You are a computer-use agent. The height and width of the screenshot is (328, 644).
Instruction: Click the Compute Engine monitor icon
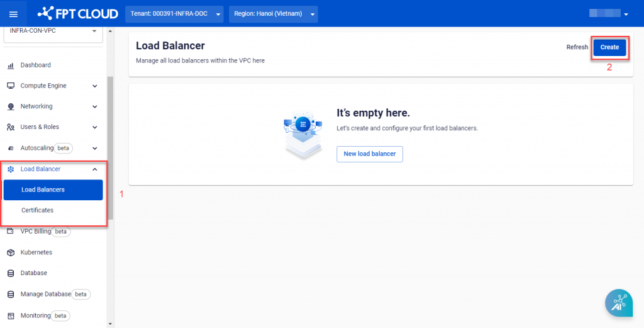(11, 86)
